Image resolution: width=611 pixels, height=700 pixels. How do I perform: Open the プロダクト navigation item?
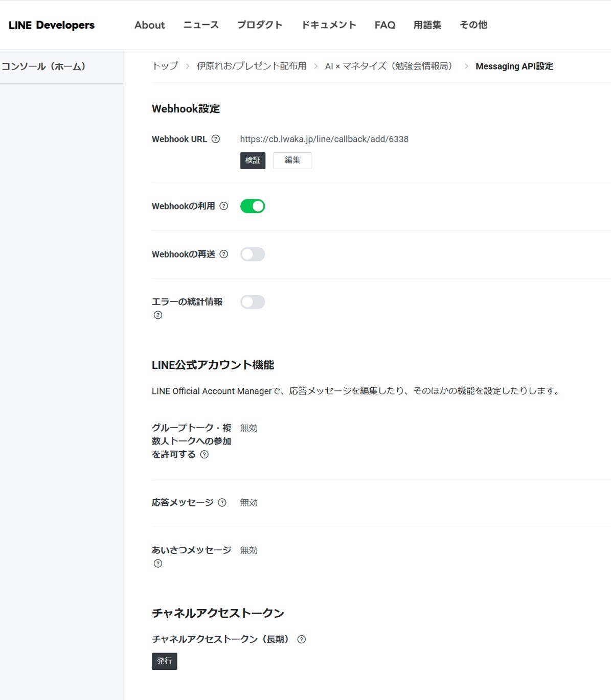260,25
